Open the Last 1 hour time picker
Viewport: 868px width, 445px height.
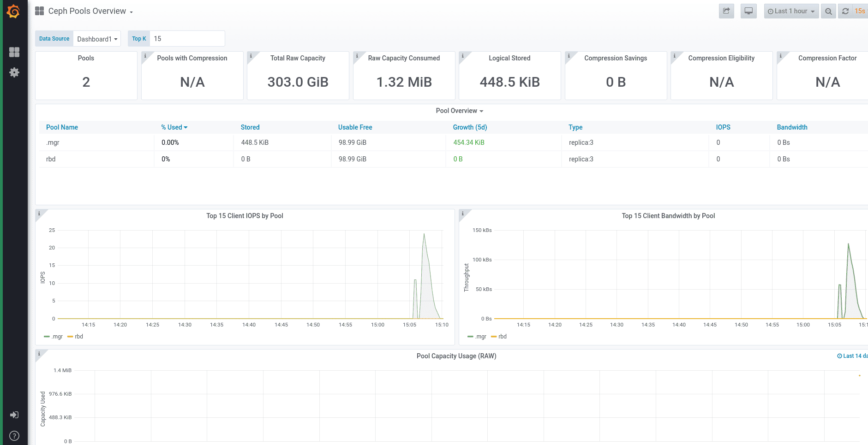[791, 11]
